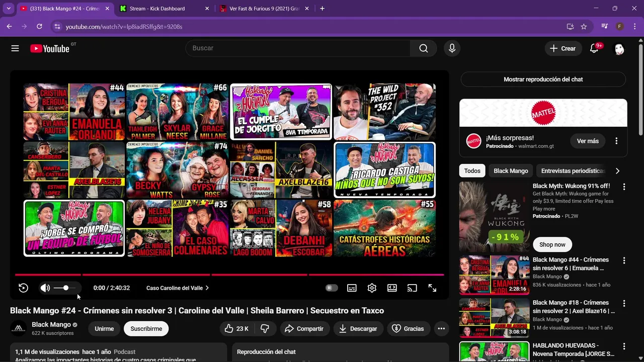The image size is (644, 362).
Task: Open the notifications bell
Action: [x=594, y=48]
